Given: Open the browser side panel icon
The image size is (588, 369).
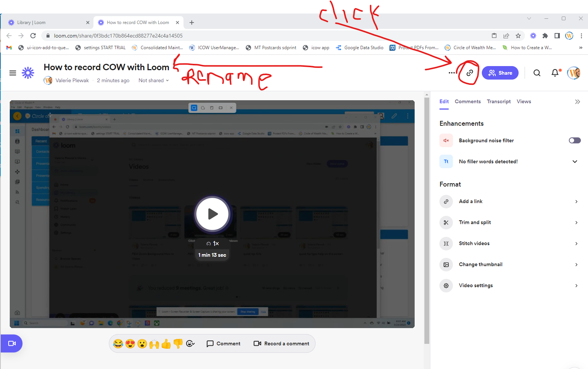Looking at the screenshot, I should pyautogui.click(x=557, y=36).
